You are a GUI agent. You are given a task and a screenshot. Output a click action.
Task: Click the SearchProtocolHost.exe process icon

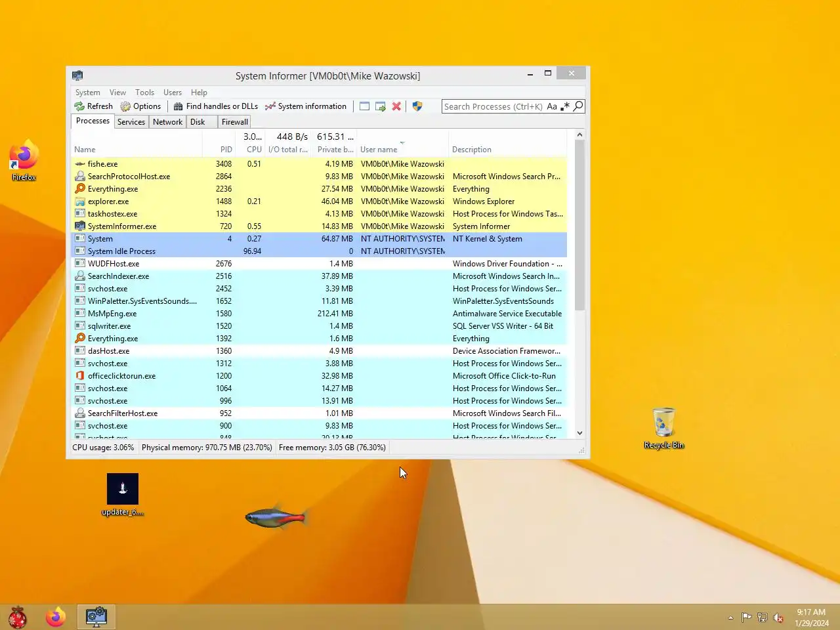(x=80, y=177)
